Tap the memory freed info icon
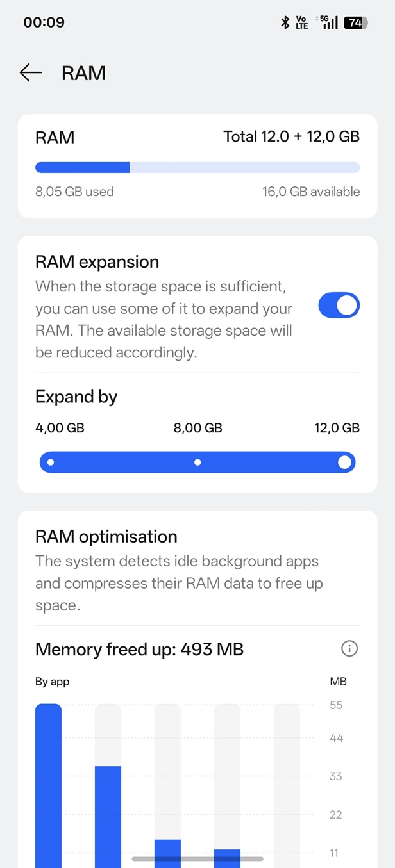The width and height of the screenshot is (395, 868). [x=349, y=649]
